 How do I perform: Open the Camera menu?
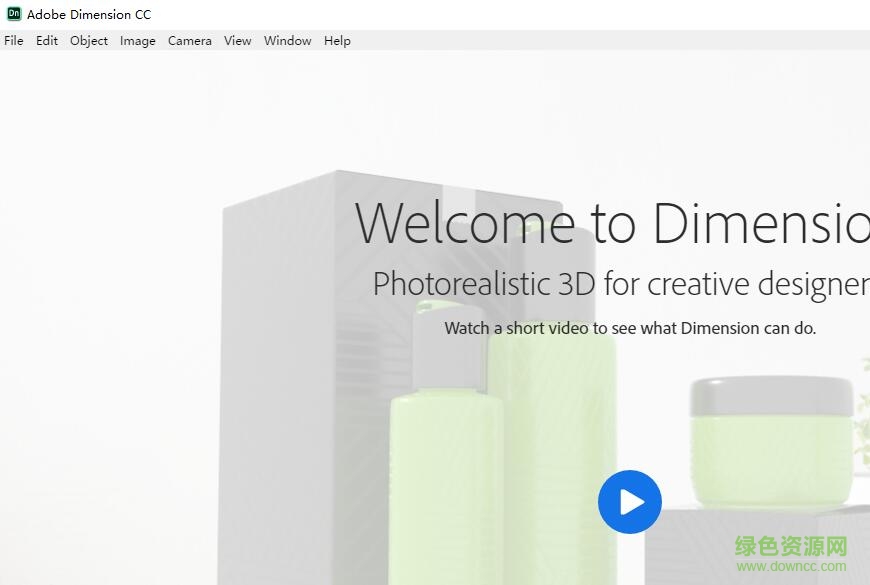pos(190,41)
